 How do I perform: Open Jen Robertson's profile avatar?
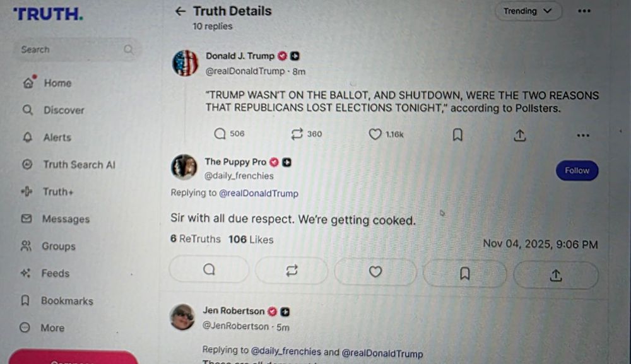[x=182, y=317]
